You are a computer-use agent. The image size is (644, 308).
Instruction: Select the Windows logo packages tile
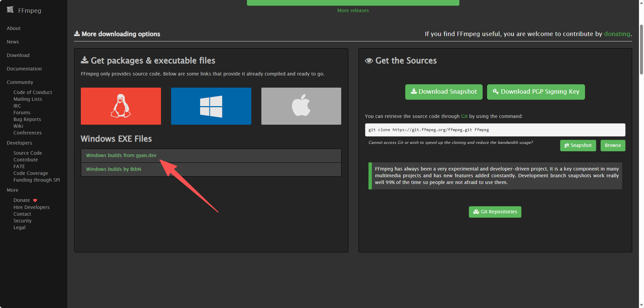pos(211,106)
